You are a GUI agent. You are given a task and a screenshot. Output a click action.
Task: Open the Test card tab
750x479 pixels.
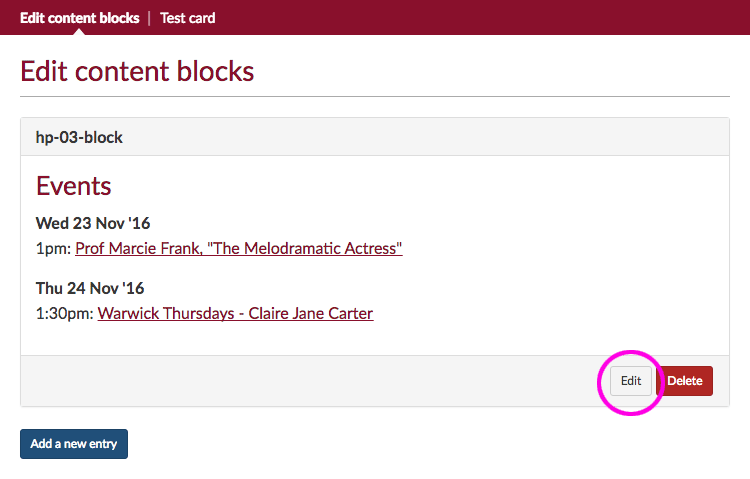[187, 18]
